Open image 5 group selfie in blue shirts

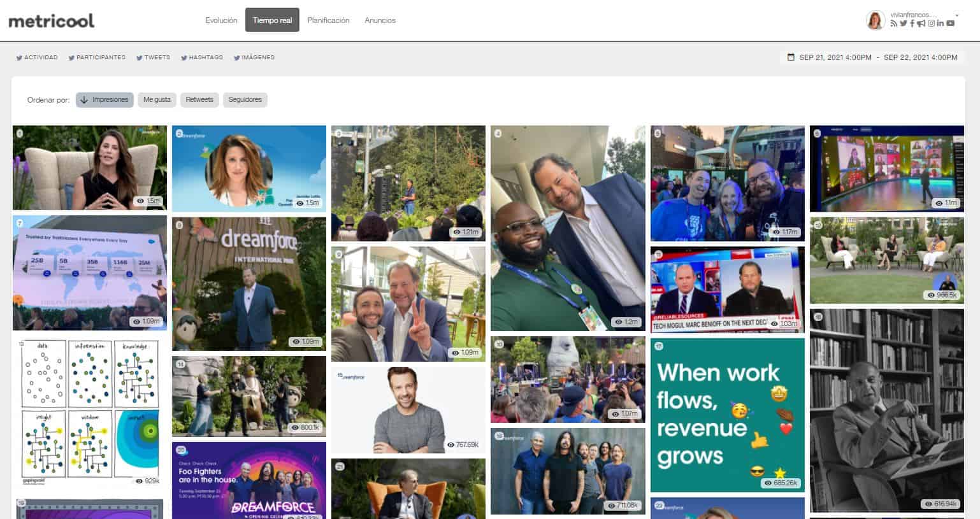(x=727, y=183)
